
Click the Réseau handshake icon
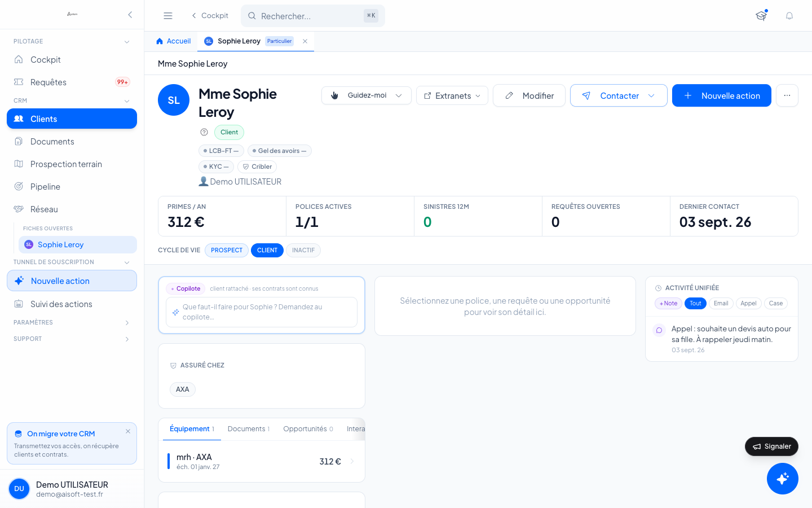[x=19, y=209]
